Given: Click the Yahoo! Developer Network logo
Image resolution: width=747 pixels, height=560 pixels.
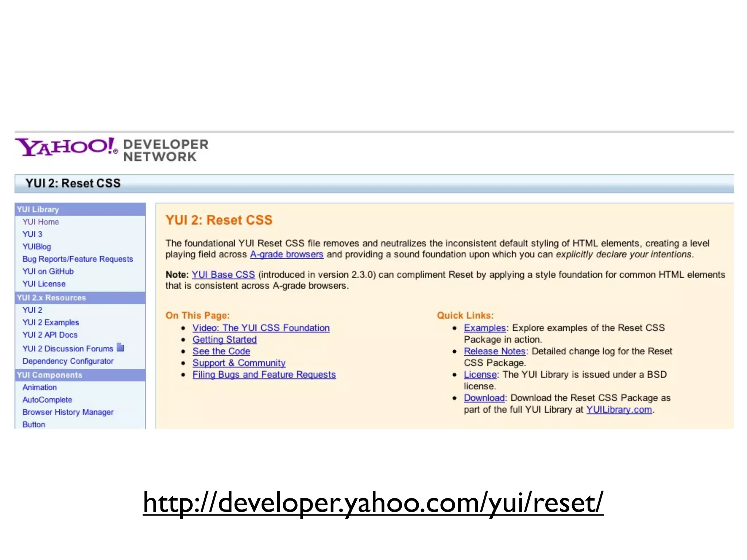Looking at the screenshot, I should [x=112, y=149].
